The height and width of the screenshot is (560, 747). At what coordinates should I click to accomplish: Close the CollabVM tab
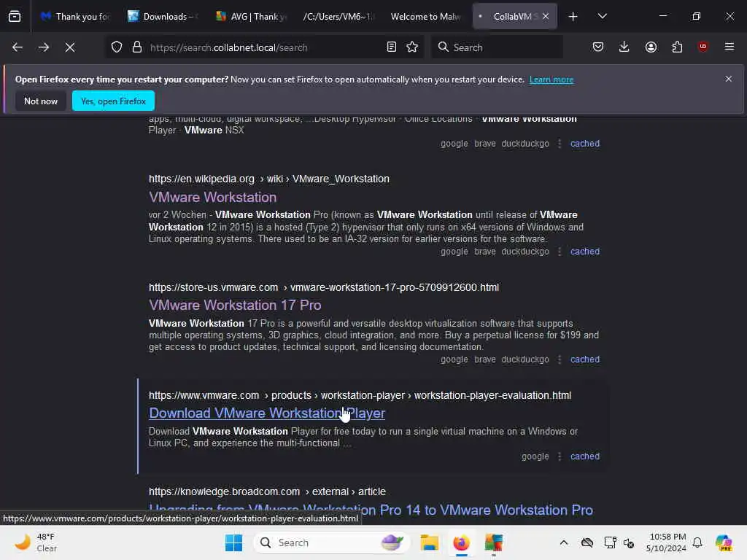(546, 17)
